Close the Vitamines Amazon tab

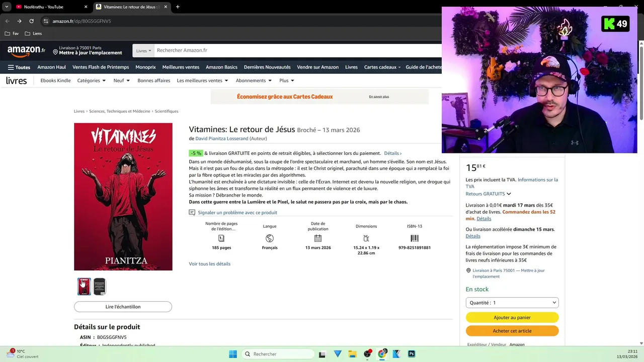166,7
